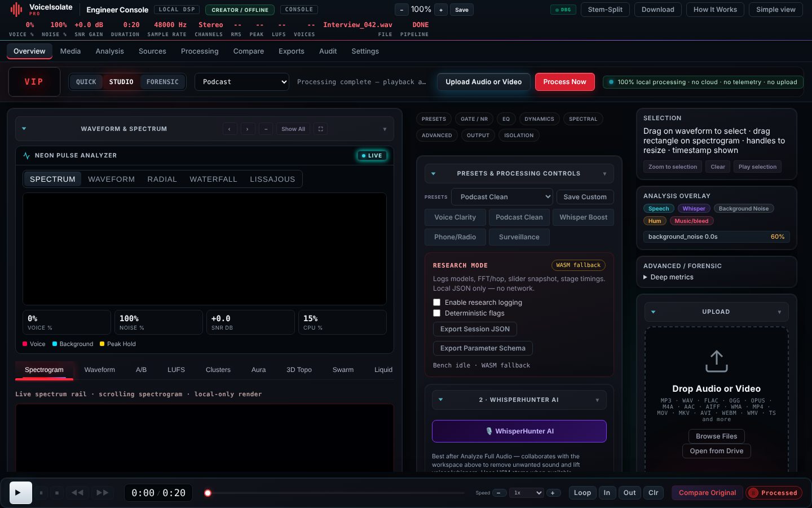The width and height of the screenshot is (812, 508).
Task: Click the VoiceIsolate waveform logo icon
Action: (x=16, y=9)
